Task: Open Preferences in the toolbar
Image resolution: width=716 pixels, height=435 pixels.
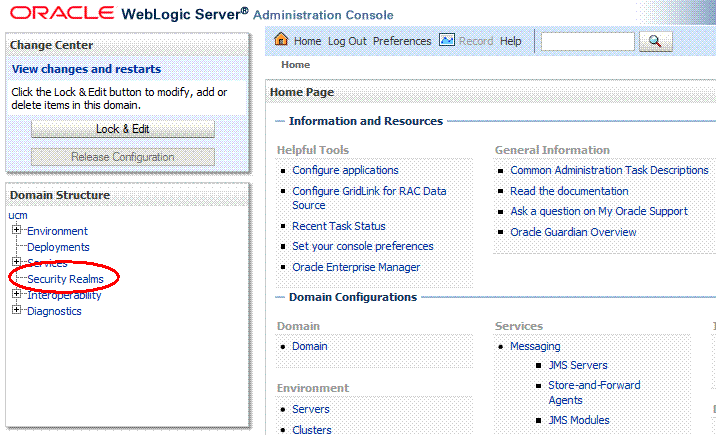Action: 402,41
